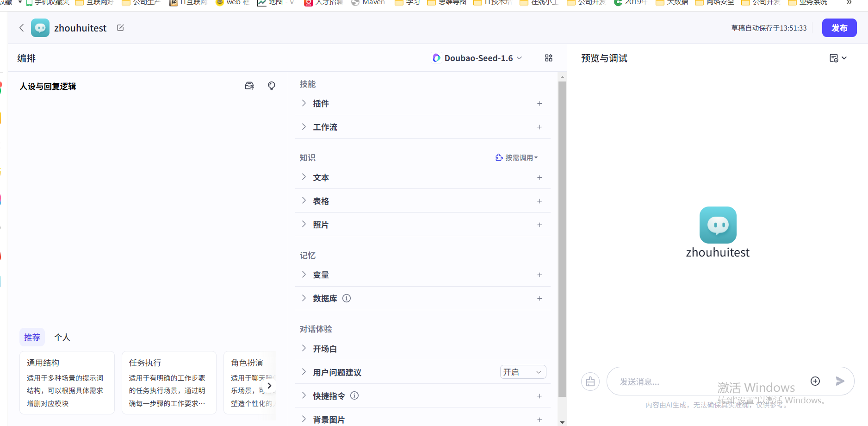Show more prompt templates with right arrow
Image resolution: width=868 pixels, height=426 pixels.
click(269, 385)
